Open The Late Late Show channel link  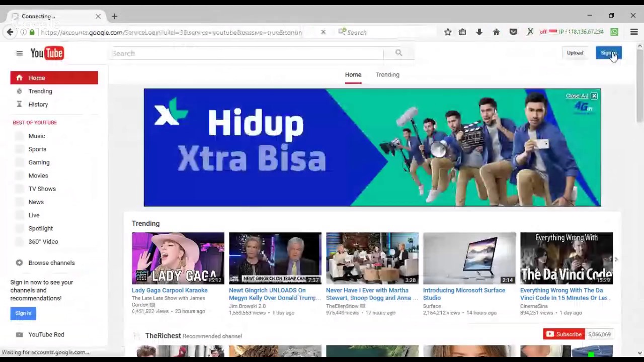(x=169, y=301)
